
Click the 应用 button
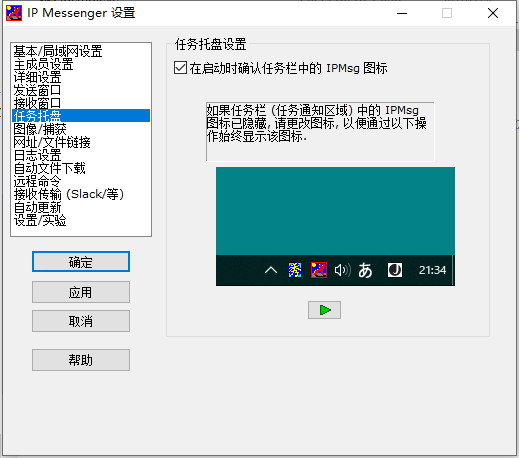coord(81,292)
